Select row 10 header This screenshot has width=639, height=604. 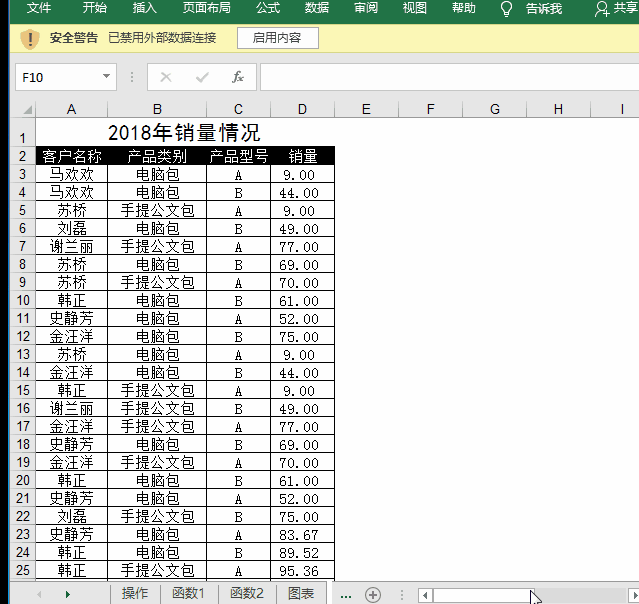23,300
